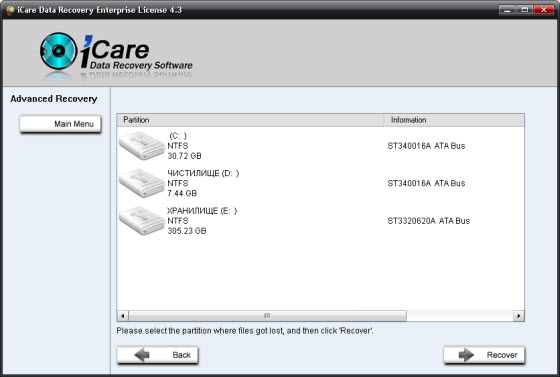Click the Information column header
The width and height of the screenshot is (560, 377).
pyautogui.click(x=454, y=120)
